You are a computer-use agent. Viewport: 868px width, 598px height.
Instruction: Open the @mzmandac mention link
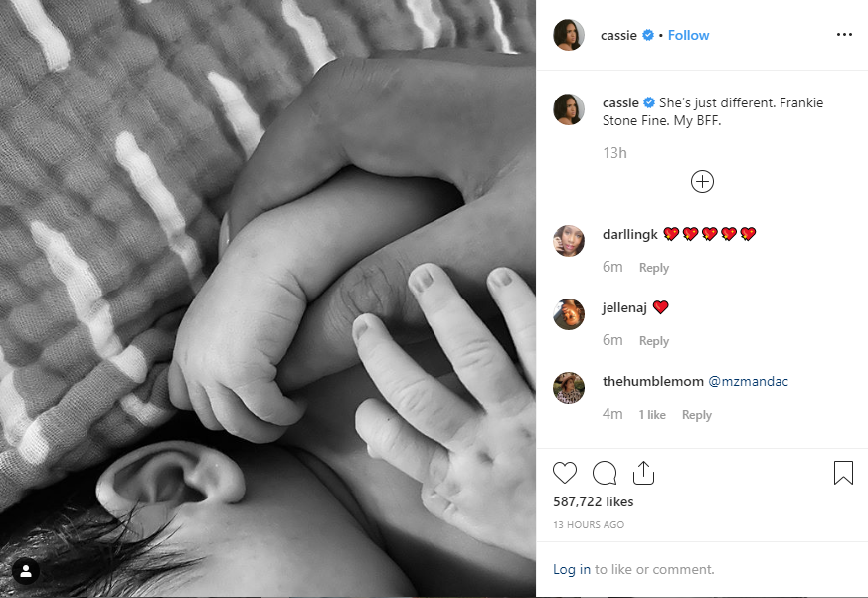[x=748, y=381]
